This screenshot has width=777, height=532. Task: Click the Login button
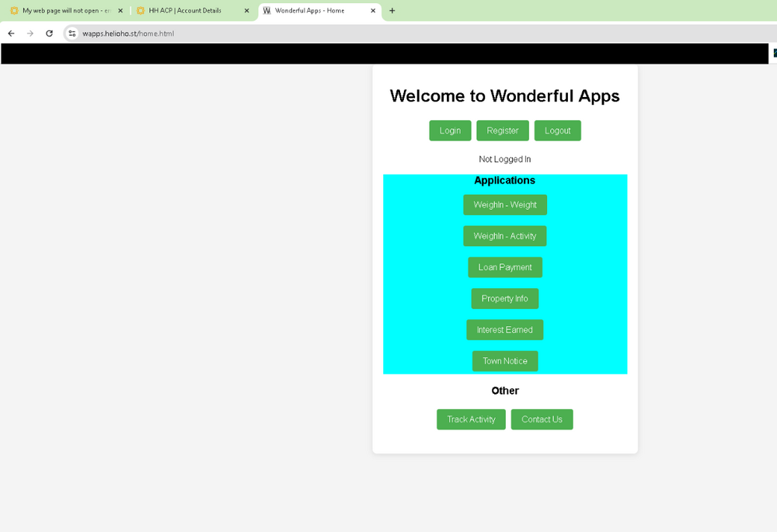click(450, 130)
